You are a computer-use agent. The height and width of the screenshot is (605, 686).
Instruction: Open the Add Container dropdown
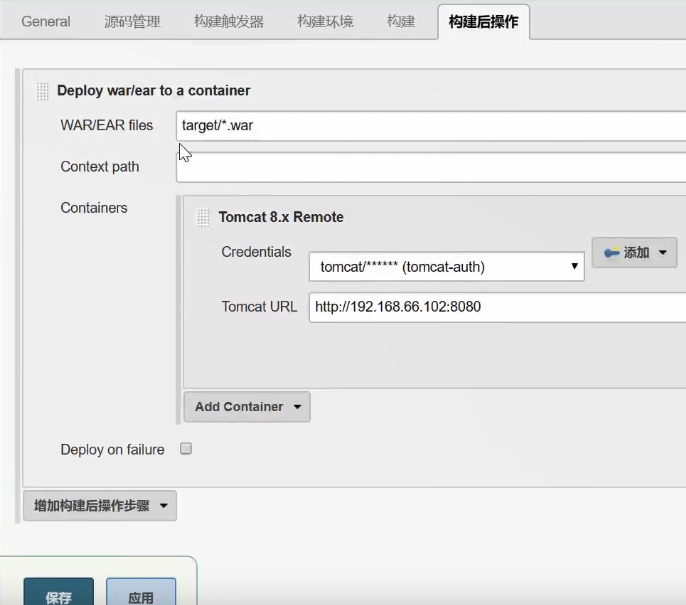(247, 407)
